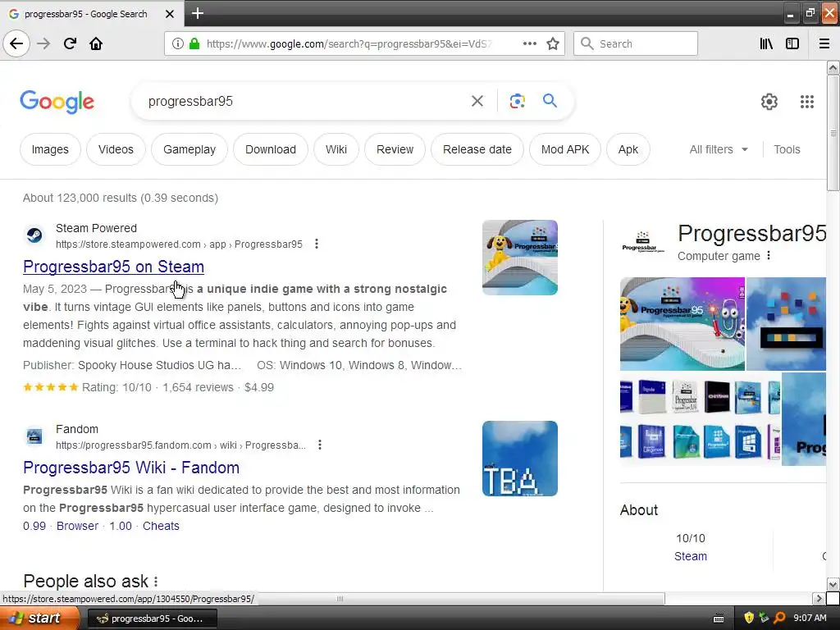Image resolution: width=840 pixels, height=630 pixels.
Task: Open page actions three-dot menu in address bar
Action: tap(529, 43)
